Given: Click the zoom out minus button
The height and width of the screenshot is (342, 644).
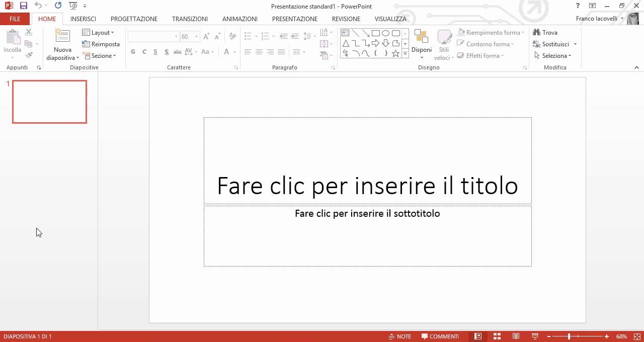Looking at the screenshot, I should coord(549,336).
